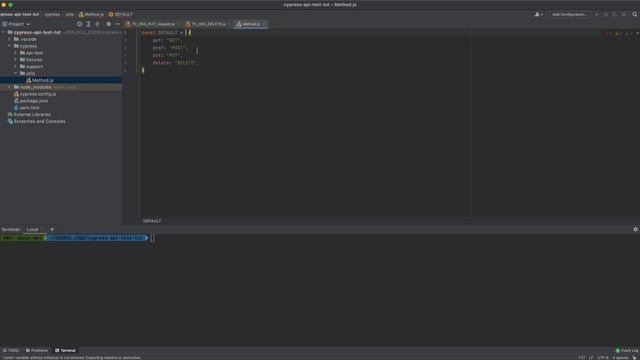
Task: Click Method.js in navigation breadcrumb
Action: point(91,14)
